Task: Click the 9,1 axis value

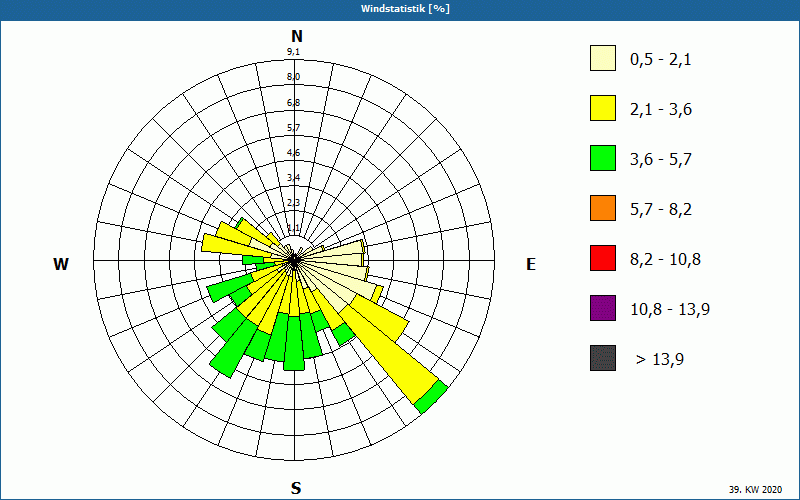Action: pyautogui.click(x=293, y=52)
